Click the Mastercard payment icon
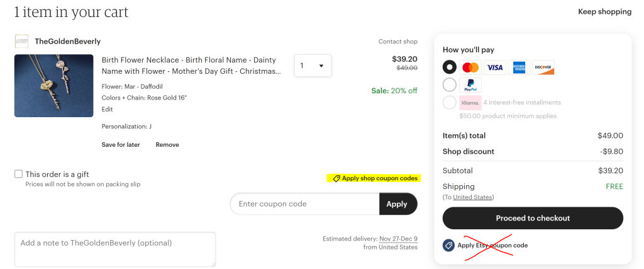This screenshot has height=269, width=644. point(470,67)
